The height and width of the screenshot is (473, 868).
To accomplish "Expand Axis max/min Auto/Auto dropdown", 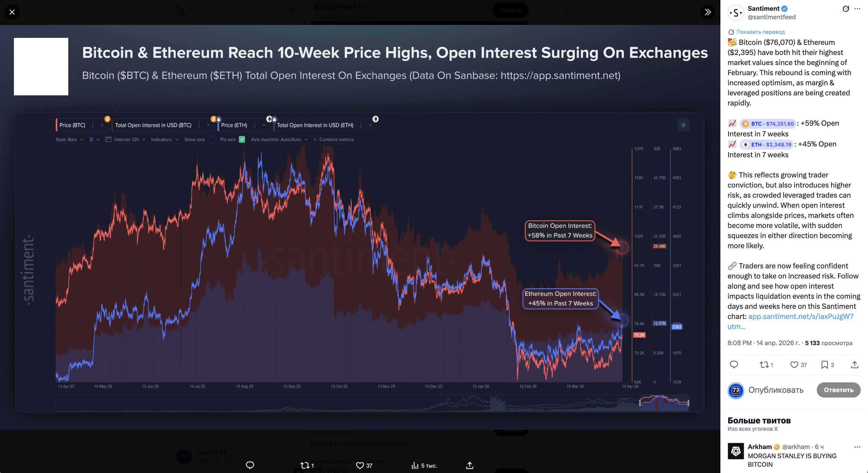I will [279, 139].
